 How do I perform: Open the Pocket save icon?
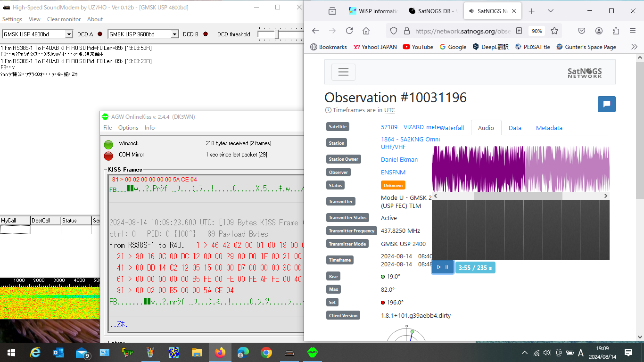[x=582, y=31]
